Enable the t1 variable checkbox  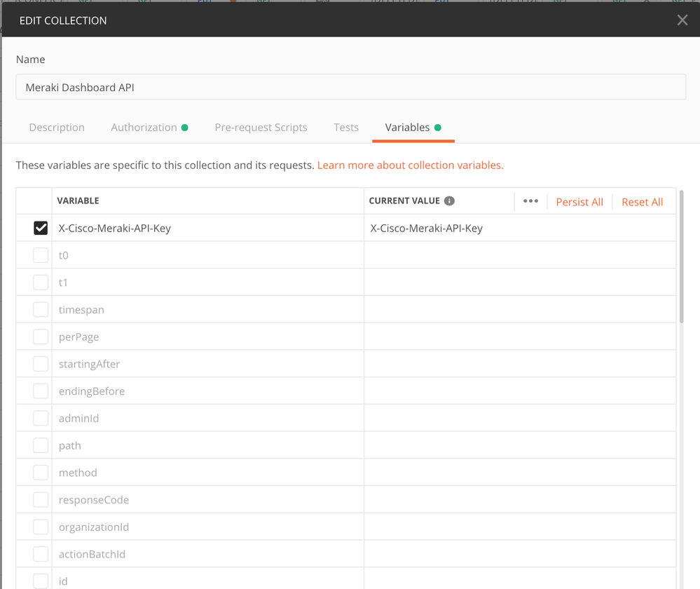pyautogui.click(x=41, y=283)
